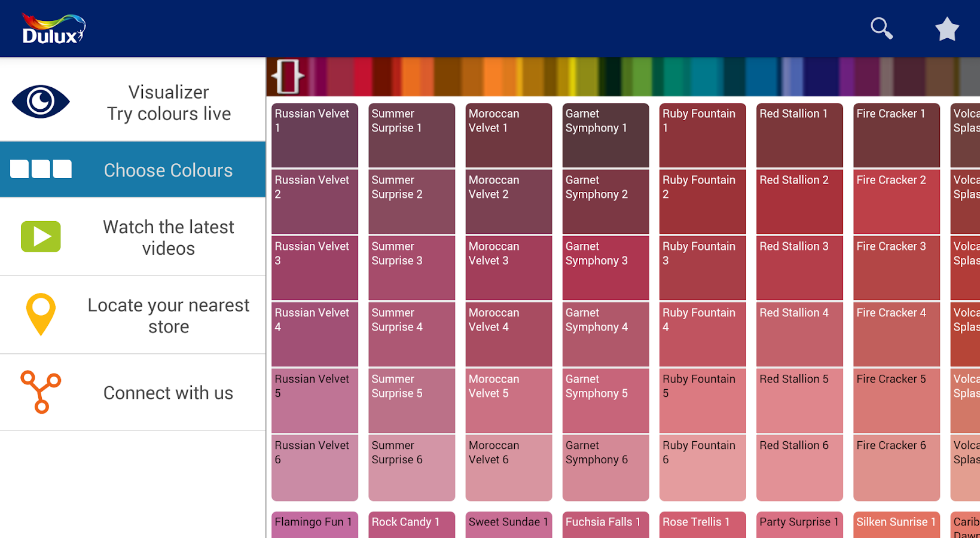The image size is (980, 538).
Task: Go to Locate your nearest store
Action: [x=168, y=316]
